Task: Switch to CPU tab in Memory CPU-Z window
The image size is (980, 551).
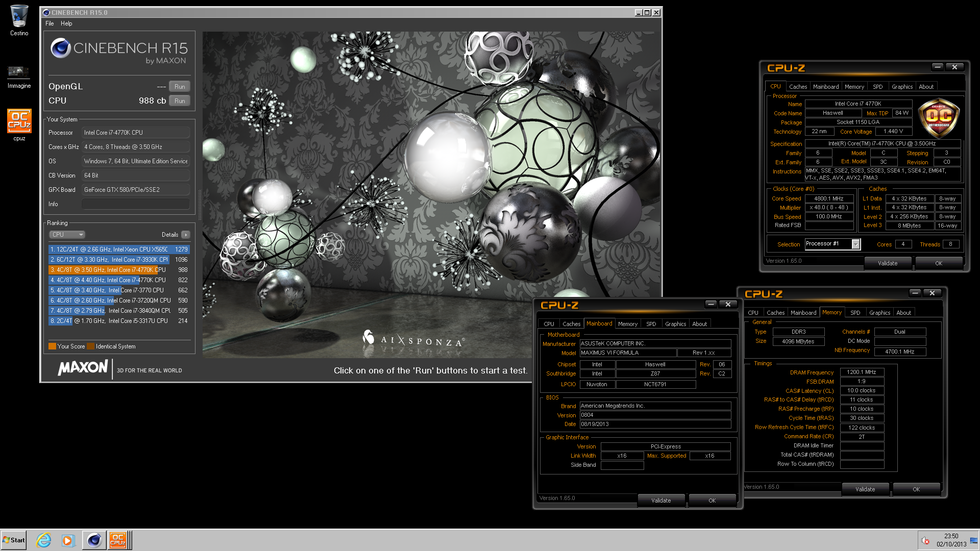Action: (x=753, y=313)
